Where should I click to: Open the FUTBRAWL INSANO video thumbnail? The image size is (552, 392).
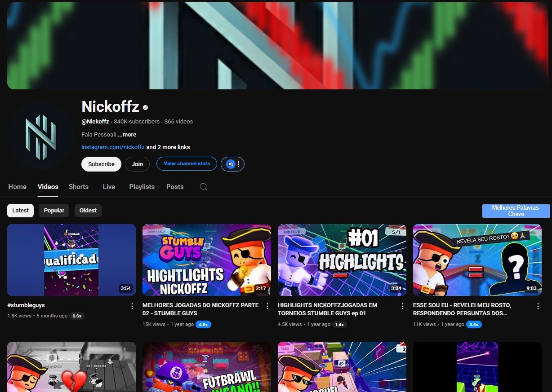(x=207, y=367)
